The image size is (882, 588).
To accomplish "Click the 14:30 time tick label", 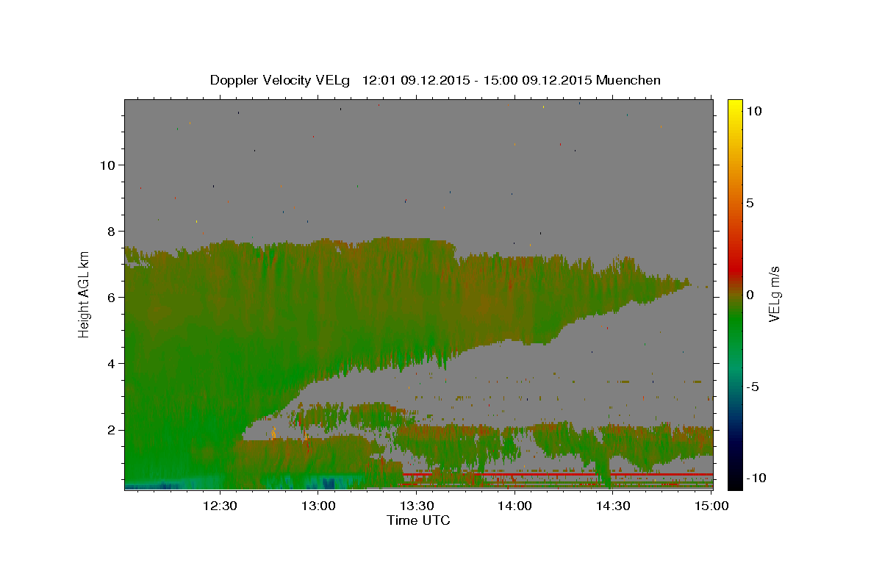I will tap(612, 506).
